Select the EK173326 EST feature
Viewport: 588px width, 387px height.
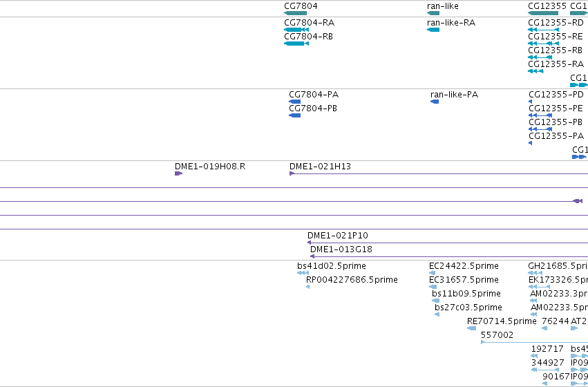click(x=539, y=287)
